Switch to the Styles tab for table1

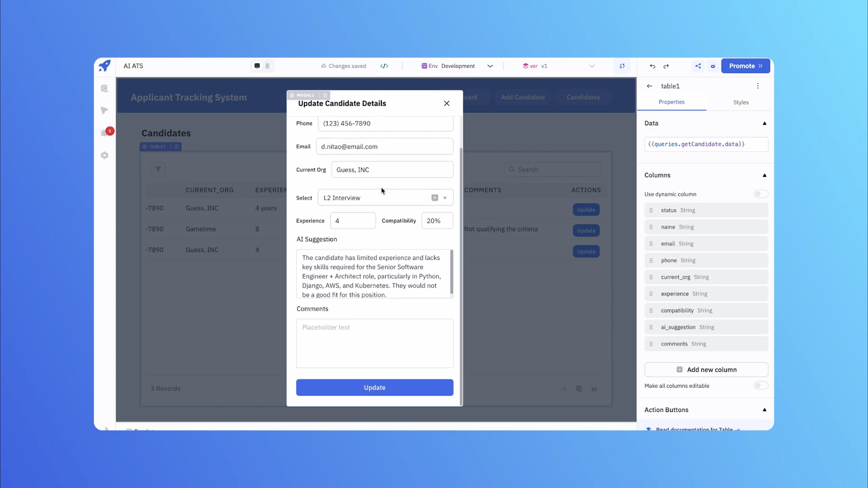pyautogui.click(x=741, y=102)
